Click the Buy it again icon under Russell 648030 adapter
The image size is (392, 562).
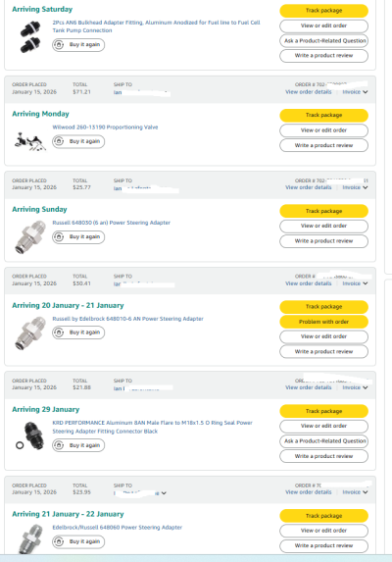click(59, 237)
